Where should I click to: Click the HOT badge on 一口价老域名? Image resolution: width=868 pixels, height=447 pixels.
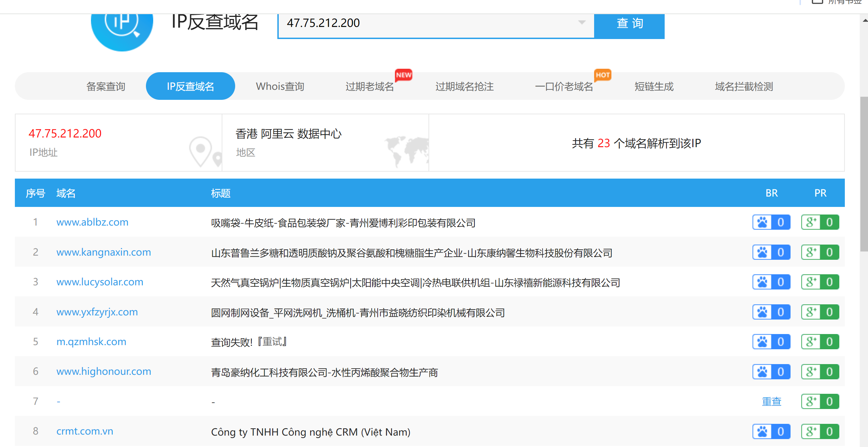tap(602, 75)
